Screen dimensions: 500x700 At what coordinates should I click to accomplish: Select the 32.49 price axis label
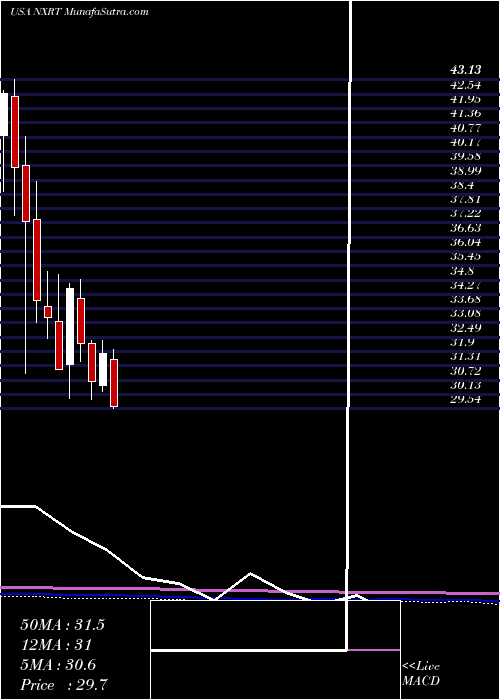click(x=466, y=328)
